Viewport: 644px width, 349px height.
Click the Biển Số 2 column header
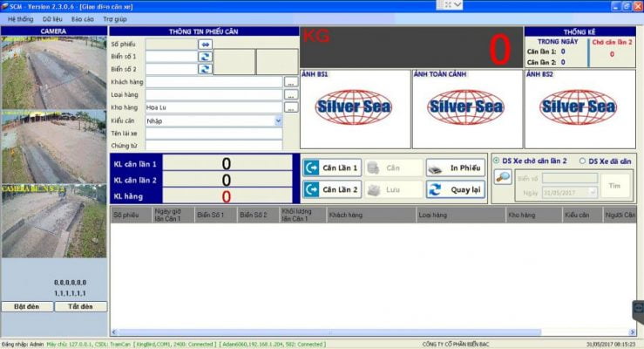coord(258,215)
